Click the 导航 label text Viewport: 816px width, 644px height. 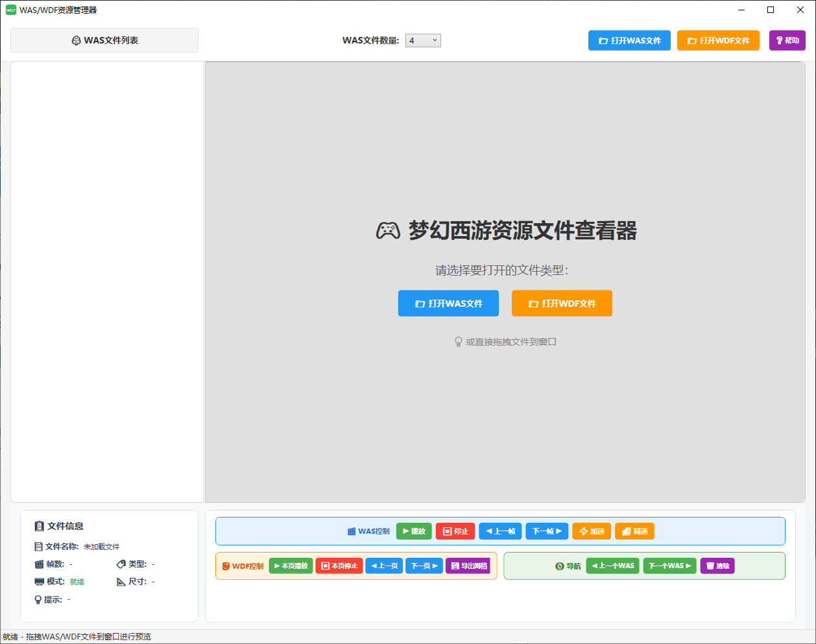tap(573, 566)
